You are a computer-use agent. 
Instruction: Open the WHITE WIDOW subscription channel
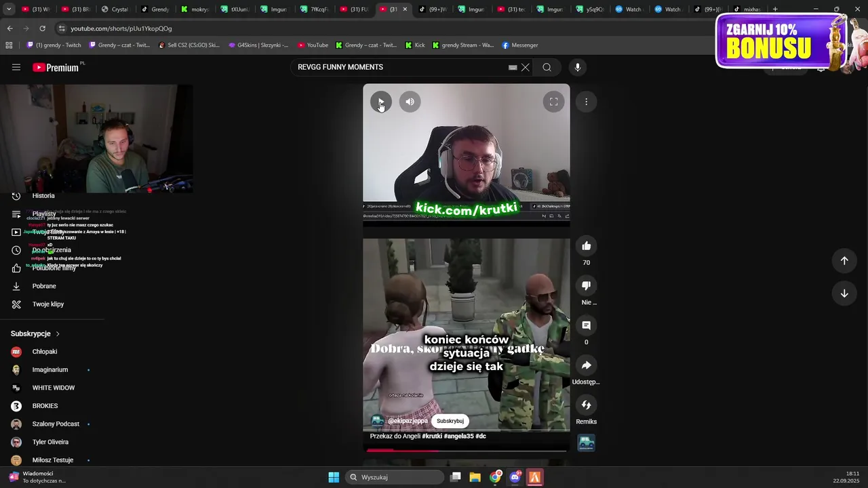point(54,388)
